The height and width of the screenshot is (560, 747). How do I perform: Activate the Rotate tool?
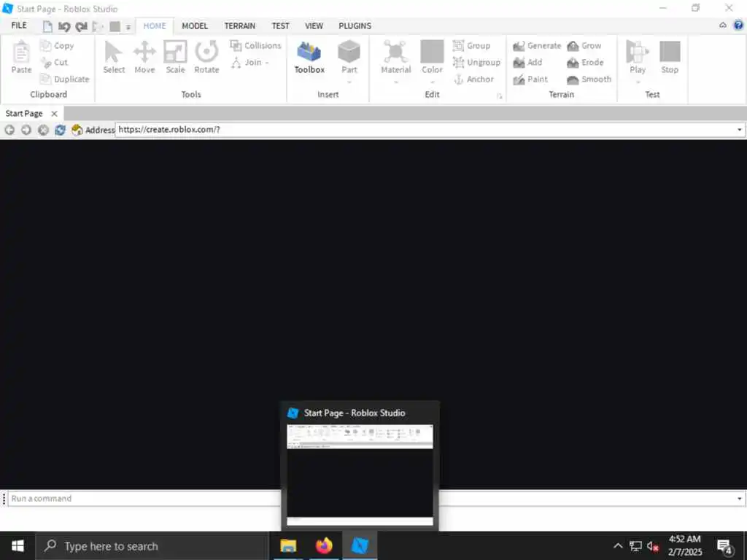click(x=206, y=57)
